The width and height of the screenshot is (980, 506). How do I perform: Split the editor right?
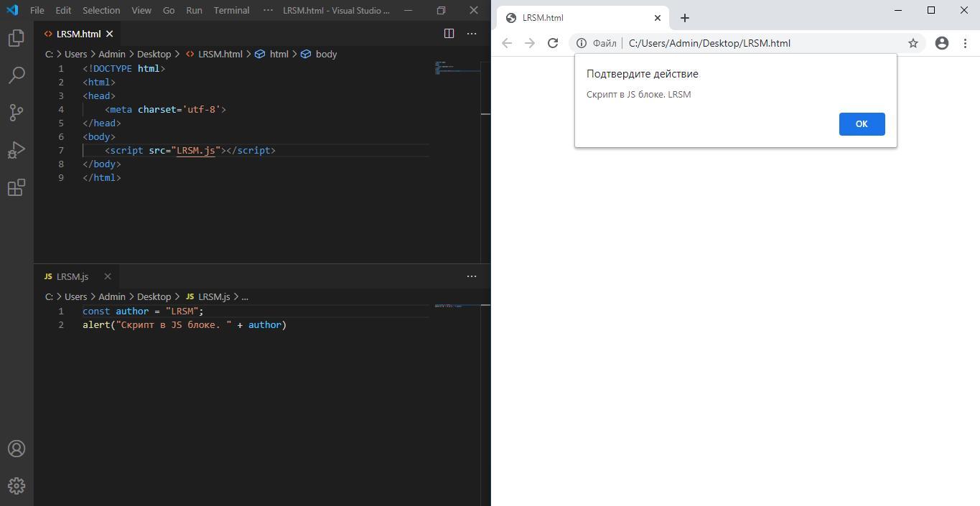click(x=449, y=34)
